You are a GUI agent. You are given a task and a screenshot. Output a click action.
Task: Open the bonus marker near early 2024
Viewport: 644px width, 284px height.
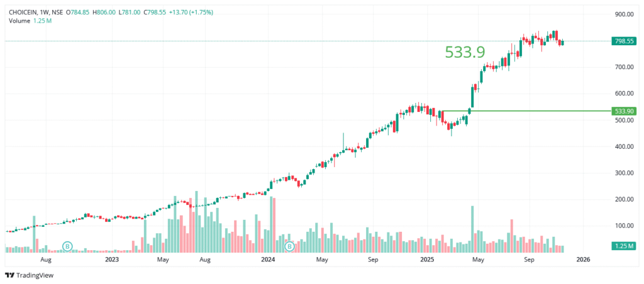point(289,246)
